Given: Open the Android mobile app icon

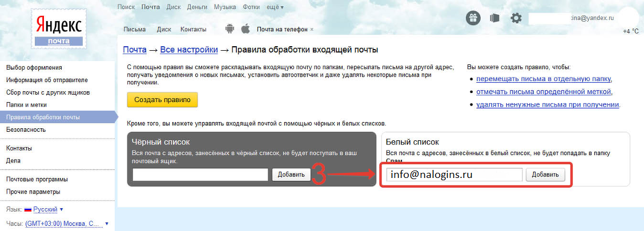Looking at the screenshot, I should (230, 29).
